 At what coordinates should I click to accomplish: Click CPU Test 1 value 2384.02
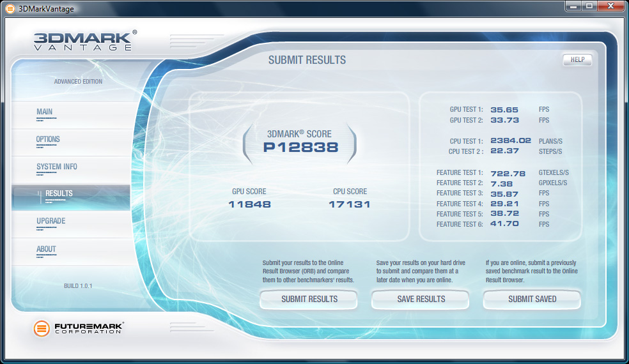(511, 140)
